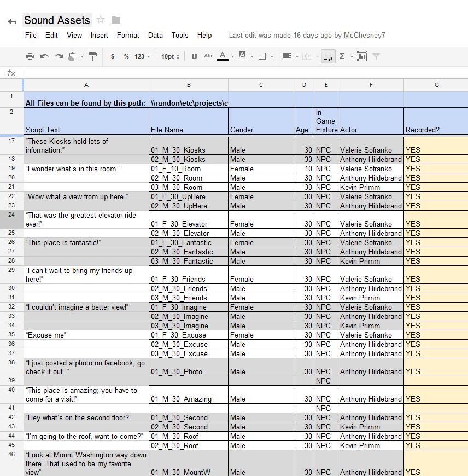The height and width of the screenshot is (476, 468).
Task: Open text color dropdown arrow
Action: [x=233, y=56]
